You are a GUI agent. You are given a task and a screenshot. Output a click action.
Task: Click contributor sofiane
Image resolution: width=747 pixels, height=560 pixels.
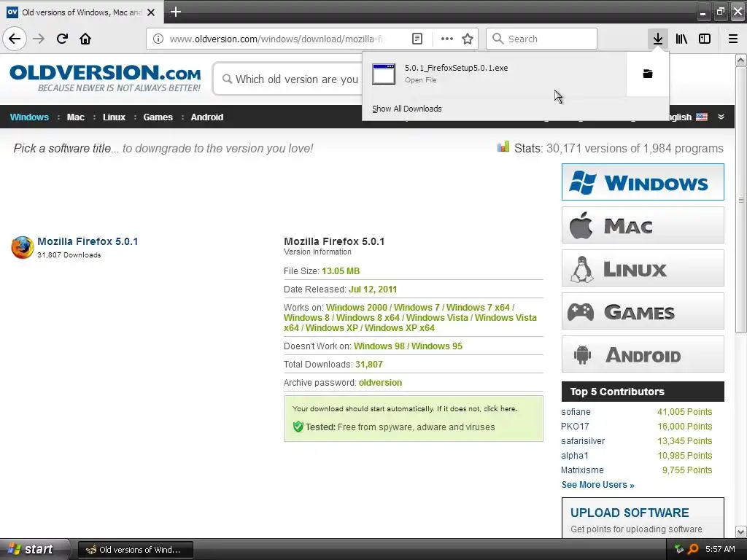pos(576,412)
